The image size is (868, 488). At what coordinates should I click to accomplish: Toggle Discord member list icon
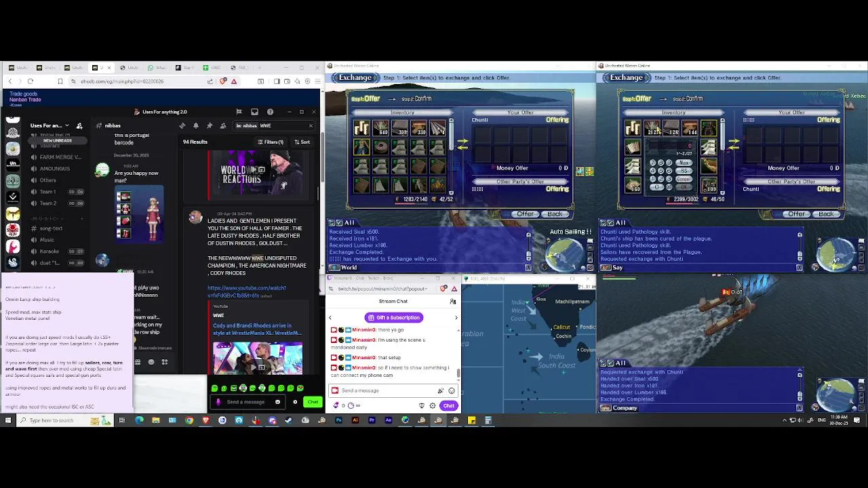click(x=222, y=125)
